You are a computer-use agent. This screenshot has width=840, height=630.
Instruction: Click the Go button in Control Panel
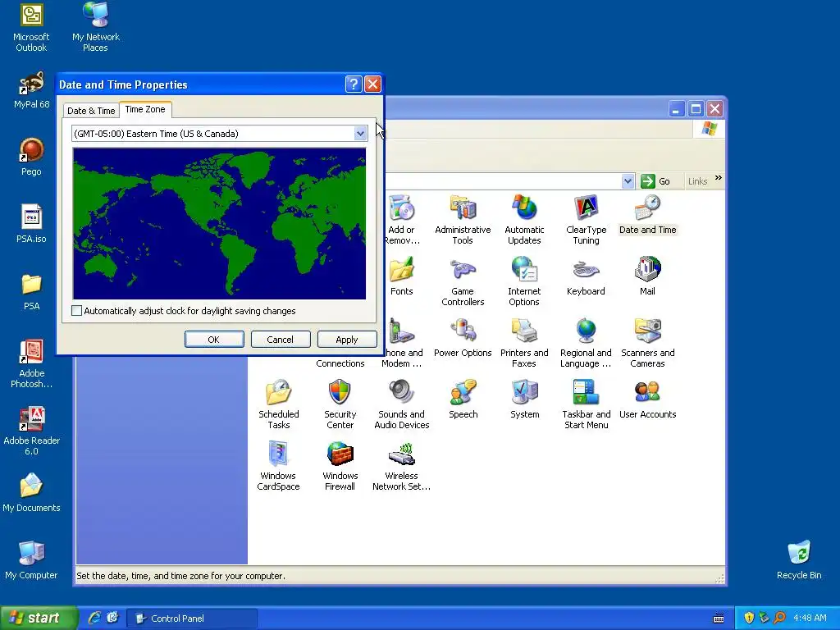655,181
